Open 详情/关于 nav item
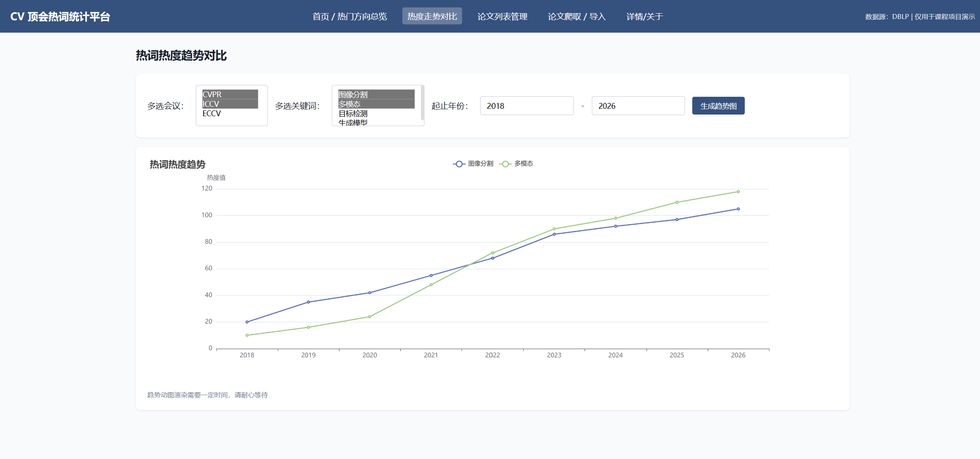This screenshot has width=980, height=459. pyautogui.click(x=645, y=16)
